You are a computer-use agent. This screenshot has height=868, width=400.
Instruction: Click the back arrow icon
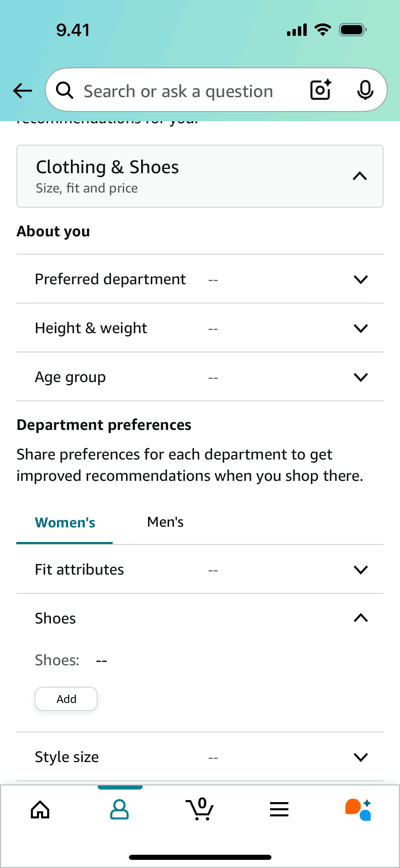click(x=22, y=90)
